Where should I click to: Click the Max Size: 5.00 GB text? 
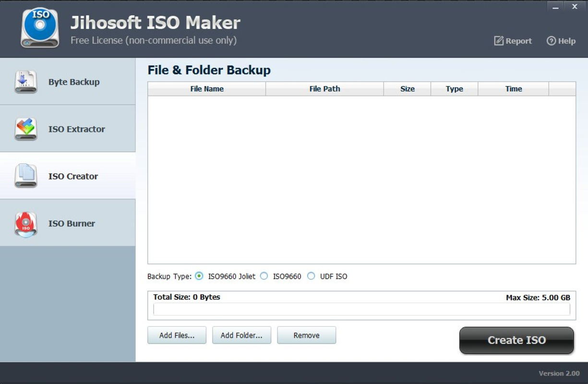click(x=538, y=298)
